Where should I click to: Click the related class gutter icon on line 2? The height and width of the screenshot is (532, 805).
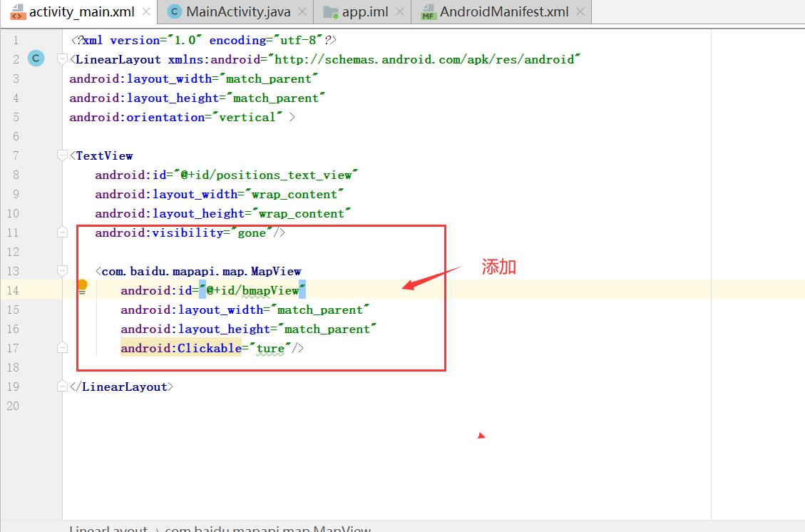pyautogui.click(x=36, y=58)
